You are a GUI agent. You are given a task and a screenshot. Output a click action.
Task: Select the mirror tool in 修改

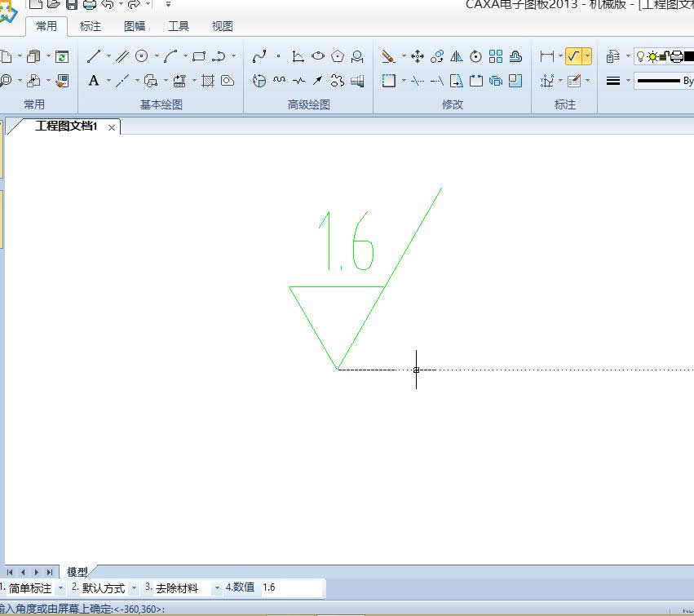click(457, 56)
